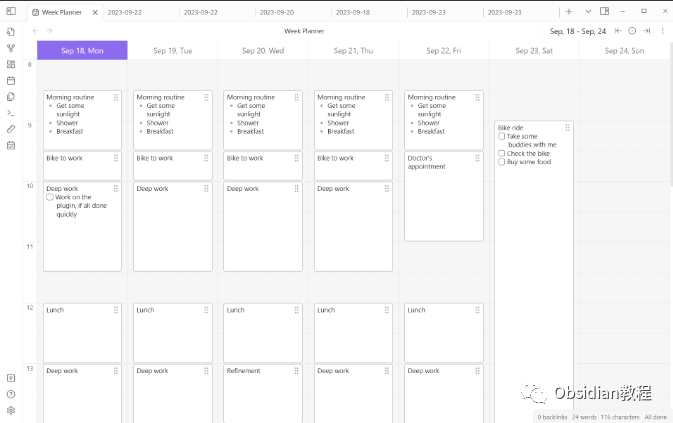Image resolution: width=673 pixels, height=423 pixels.
Task: Check 'Take some buddies with me' checkbox
Action: point(501,136)
